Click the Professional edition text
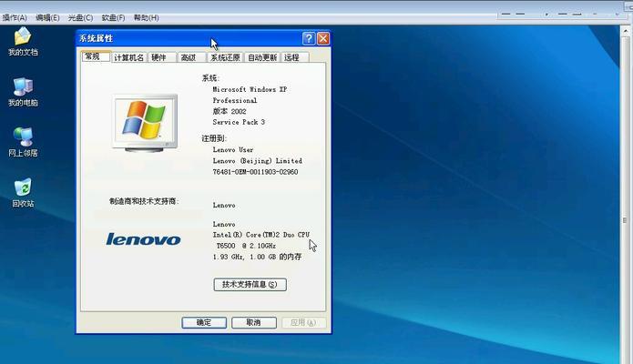Image resolution: width=633 pixels, height=364 pixels. (x=235, y=100)
